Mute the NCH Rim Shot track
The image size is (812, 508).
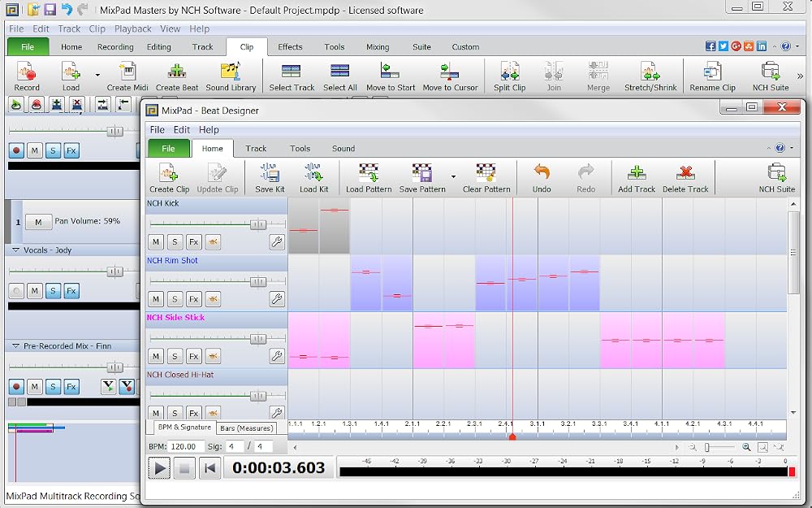156,299
